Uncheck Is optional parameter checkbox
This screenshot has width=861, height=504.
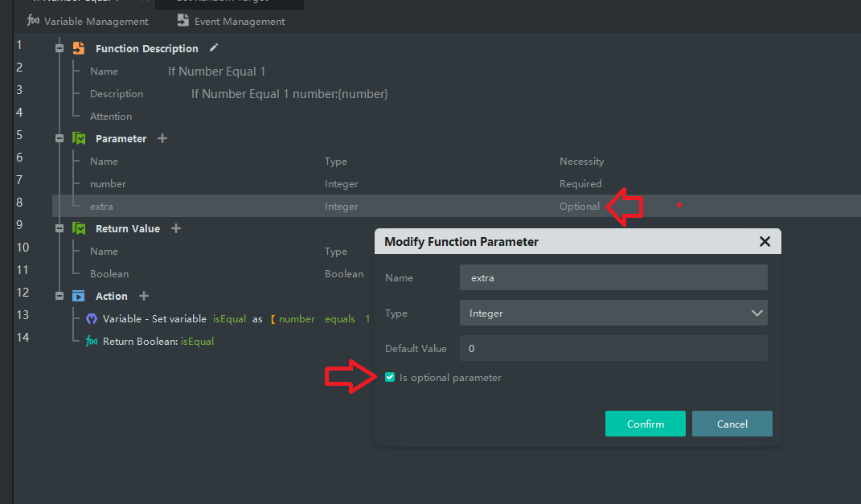click(390, 378)
